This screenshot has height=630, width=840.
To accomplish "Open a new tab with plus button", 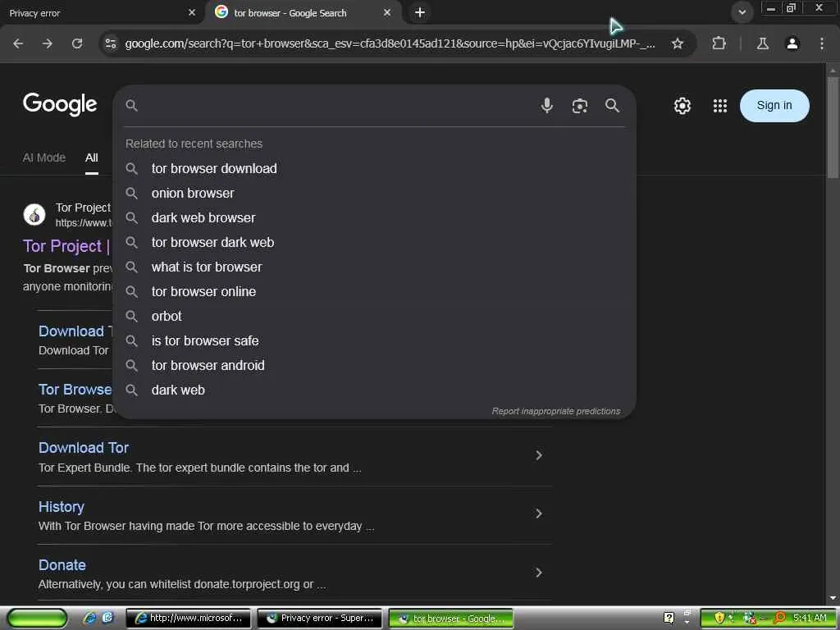I will coord(420,12).
